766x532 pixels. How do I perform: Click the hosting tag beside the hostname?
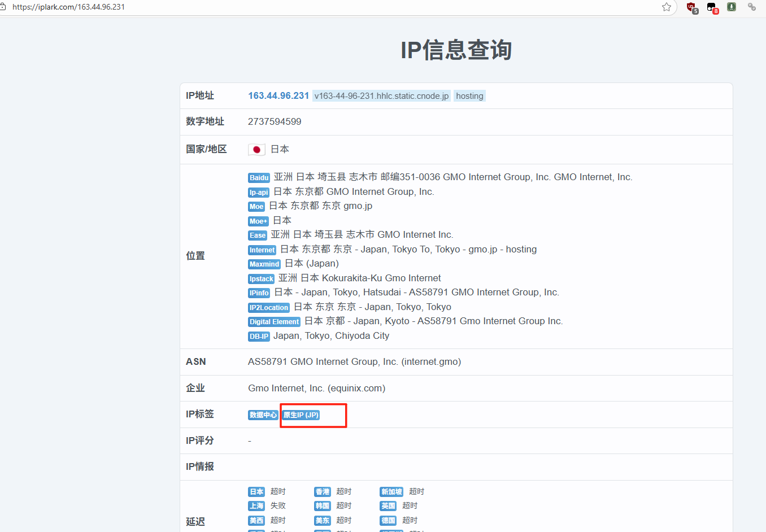point(469,96)
